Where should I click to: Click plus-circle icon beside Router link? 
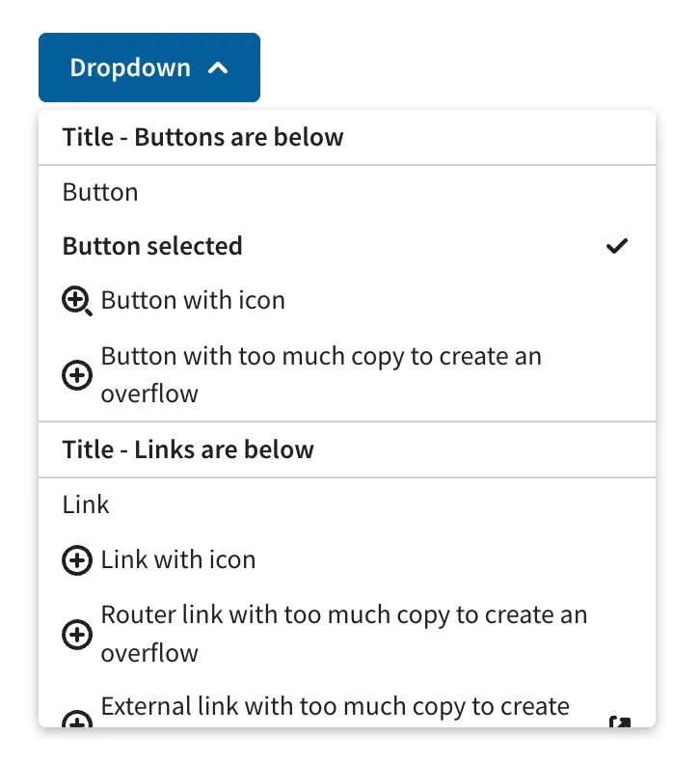pos(77,634)
